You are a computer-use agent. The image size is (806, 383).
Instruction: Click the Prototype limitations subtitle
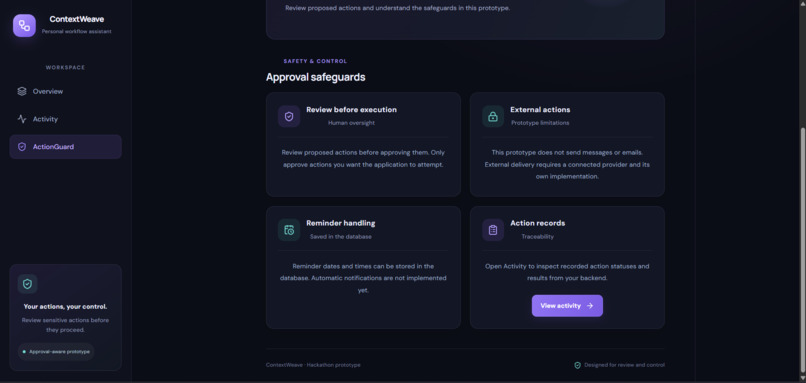click(x=540, y=123)
